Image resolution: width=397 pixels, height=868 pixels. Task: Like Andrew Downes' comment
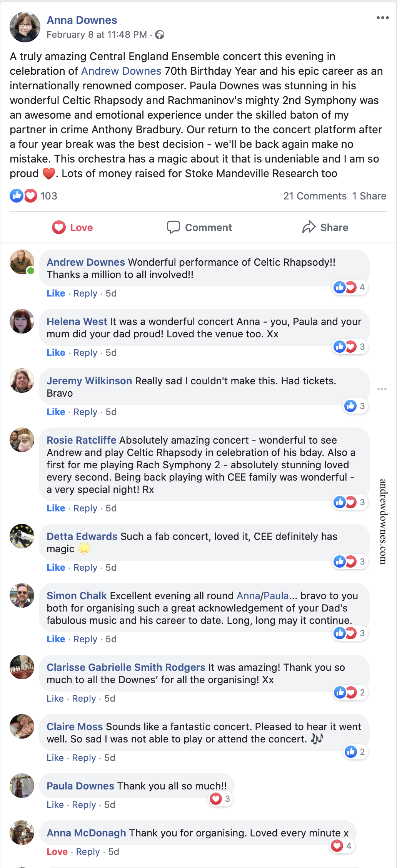point(56,293)
